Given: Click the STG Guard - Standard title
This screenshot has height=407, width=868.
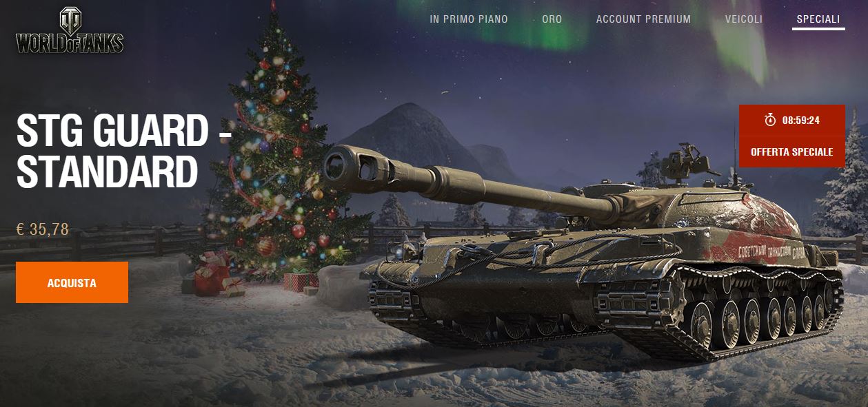Looking at the screenshot, I should pyautogui.click(x=123, y=152).
